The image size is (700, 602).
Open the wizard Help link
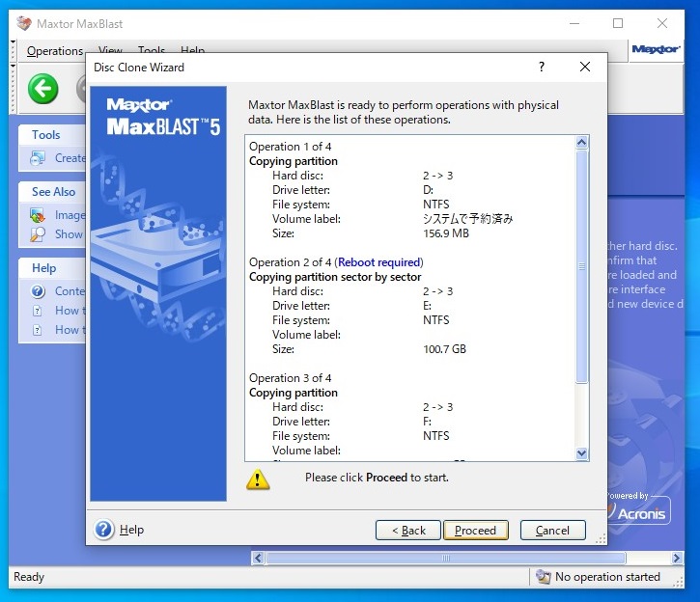(131, 530)
